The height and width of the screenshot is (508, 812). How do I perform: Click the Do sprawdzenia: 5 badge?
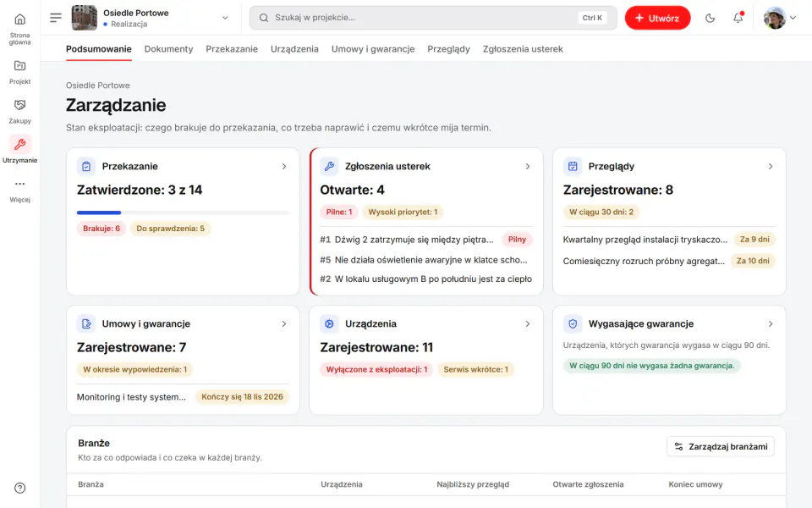click(170, 229)
